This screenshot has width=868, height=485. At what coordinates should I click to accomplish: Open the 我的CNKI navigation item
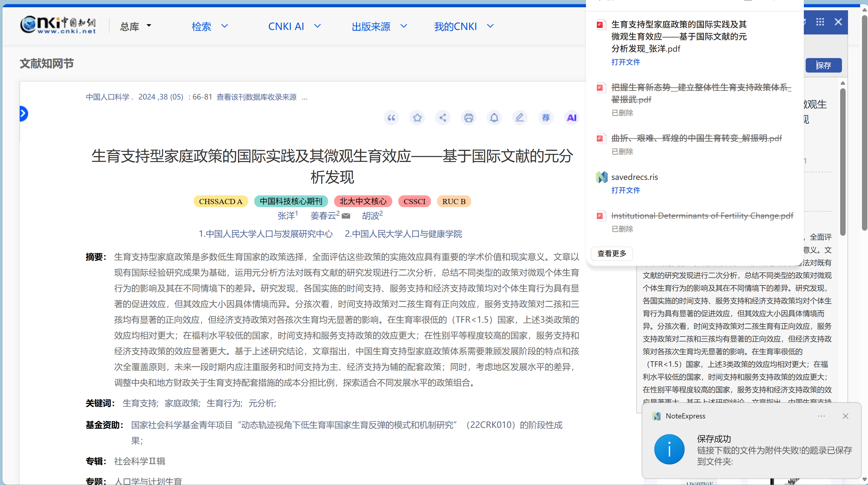click(455, 26)
